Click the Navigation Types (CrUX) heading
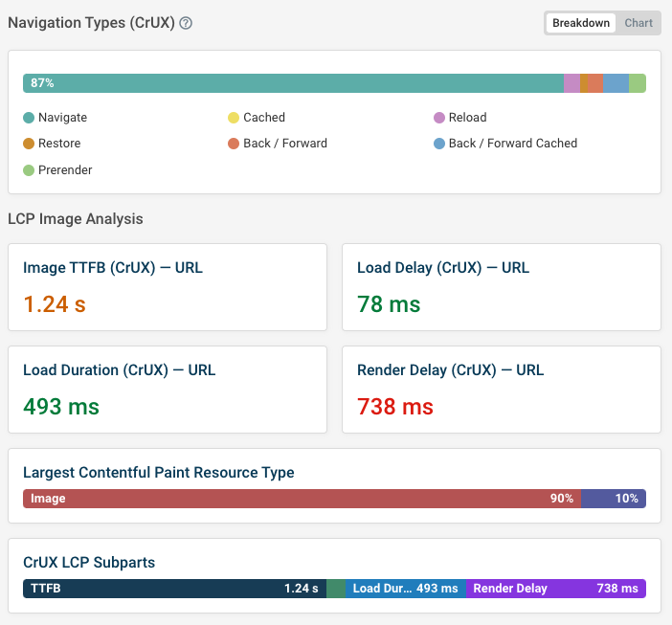This screenshot has height=625, width=672. 91,23
